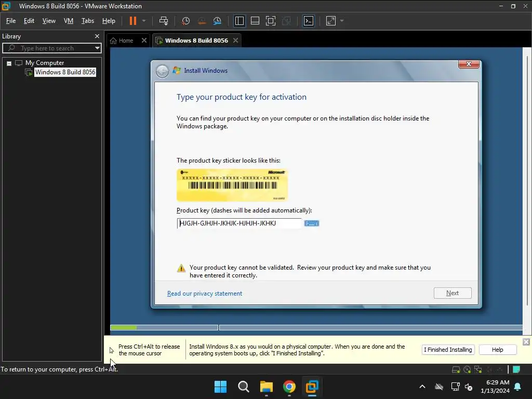Select the Windows 8 Build 8056 tab

tap(196, 41)
